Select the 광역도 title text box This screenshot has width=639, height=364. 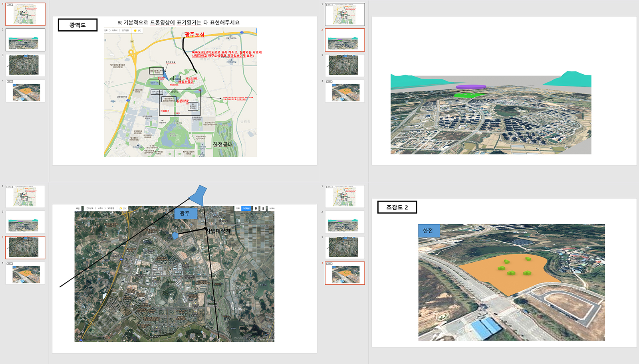click(x=77, y=25)
